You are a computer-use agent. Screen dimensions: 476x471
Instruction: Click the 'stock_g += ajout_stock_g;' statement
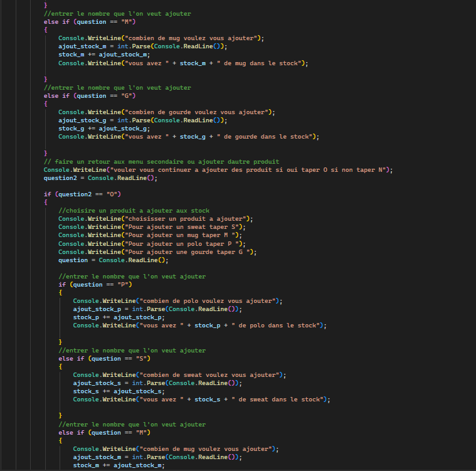tap(104, 128)
